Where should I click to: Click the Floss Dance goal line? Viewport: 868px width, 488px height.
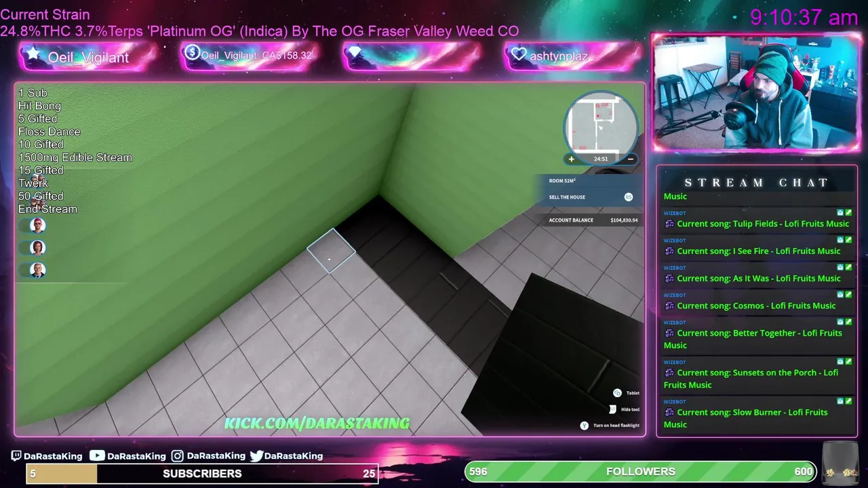50,131
